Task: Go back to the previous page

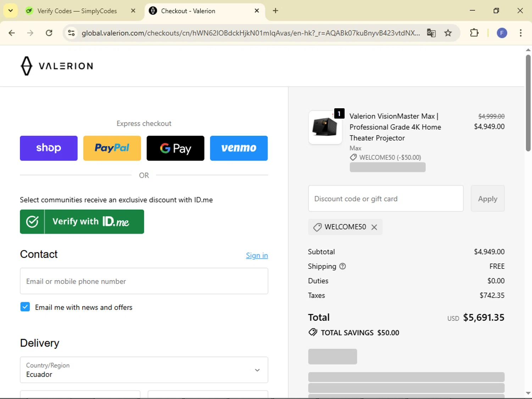Action: click(x=12, y=33)
